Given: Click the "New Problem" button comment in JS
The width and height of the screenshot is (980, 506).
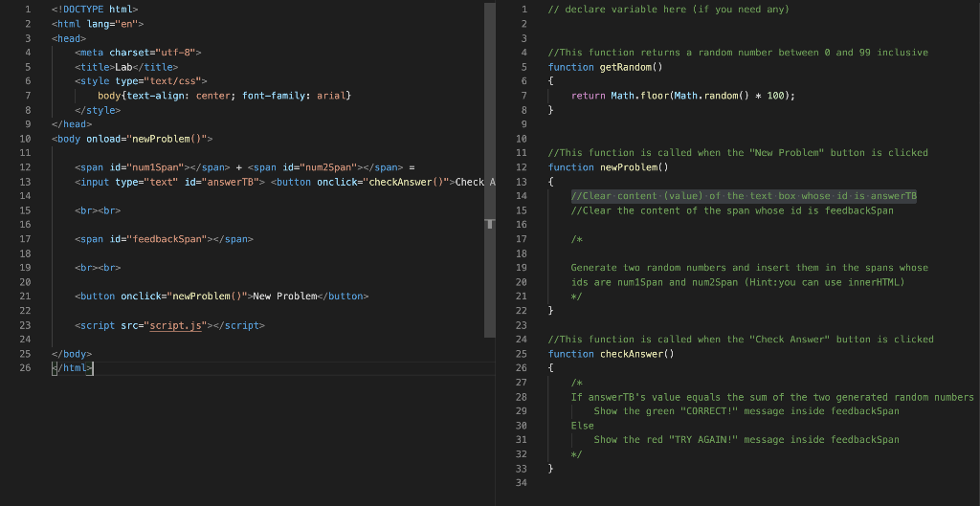Looking at the screenshot, I should [x=738, y=153].
